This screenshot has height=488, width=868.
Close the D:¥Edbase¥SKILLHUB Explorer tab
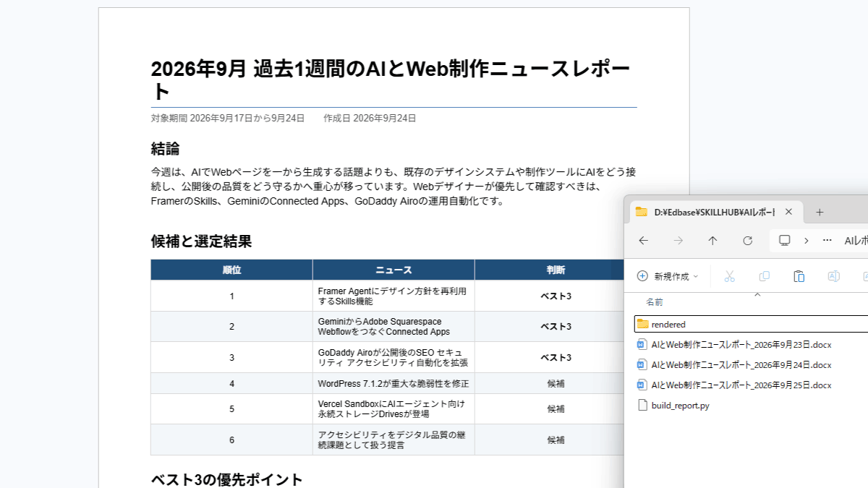coord(789,212)
